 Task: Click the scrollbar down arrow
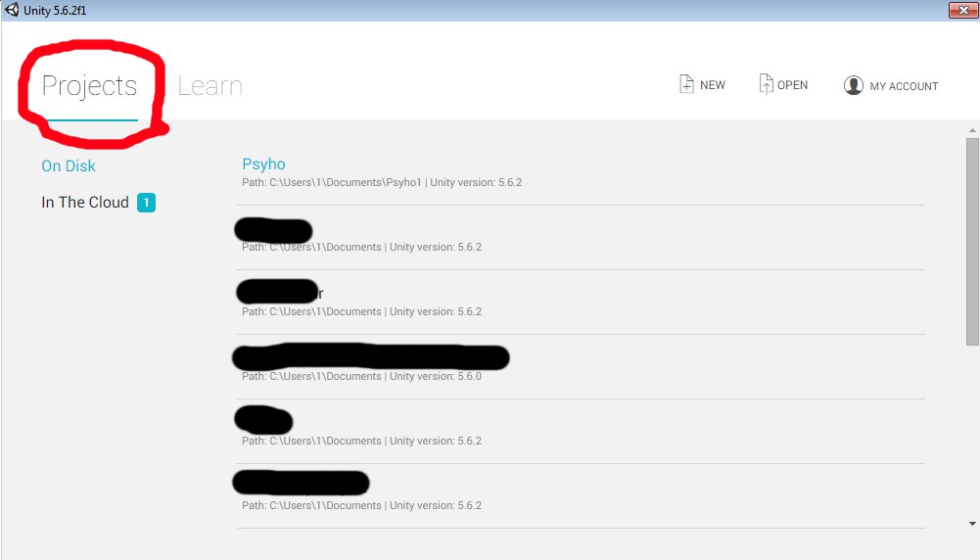972,524
